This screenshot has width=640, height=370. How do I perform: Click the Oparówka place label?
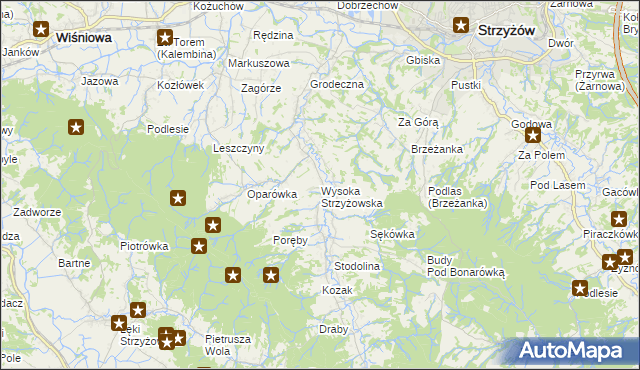tap(272, 194)
